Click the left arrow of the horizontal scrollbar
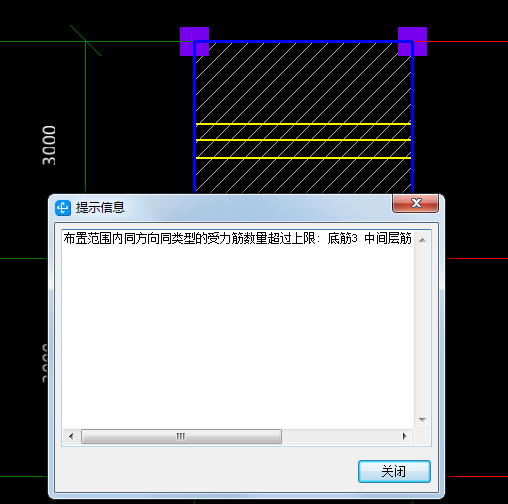Image resolution: width=508 pixels, height=504 pixels. click(71, 436)
